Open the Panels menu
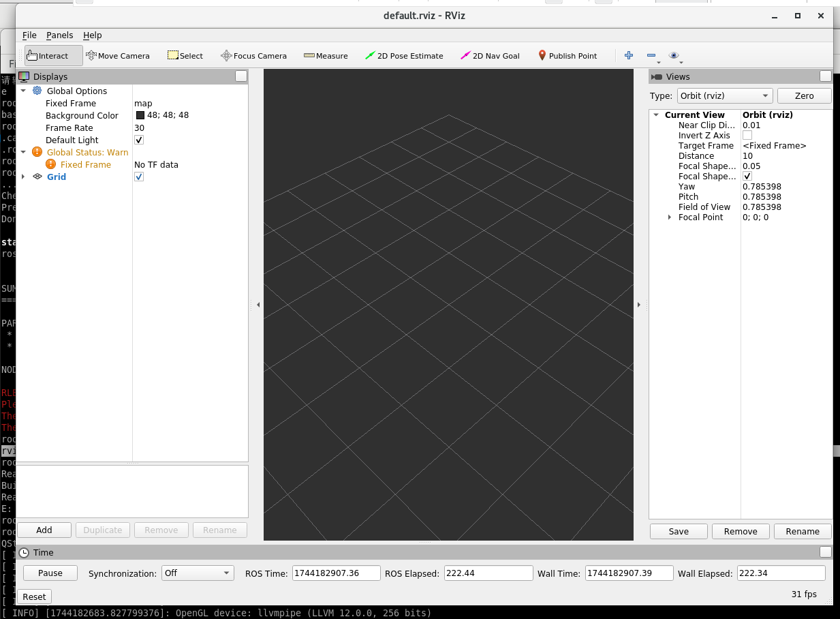This screenshot has height=619, width=840. 59,35
